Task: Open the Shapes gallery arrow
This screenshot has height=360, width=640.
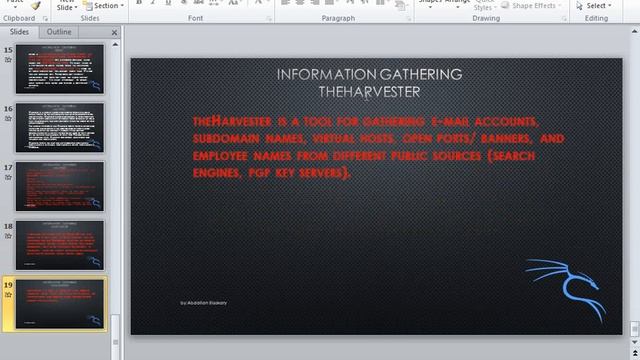Action: coord(430,7)
